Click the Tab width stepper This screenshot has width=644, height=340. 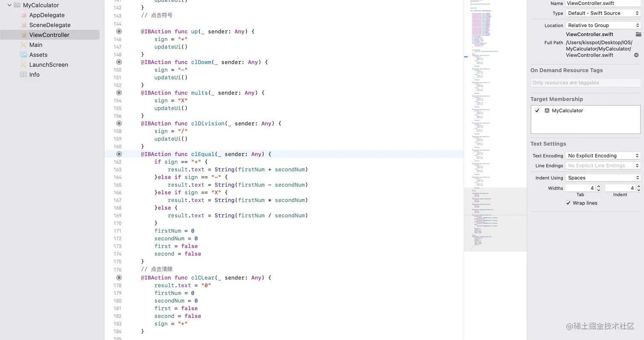click(x=598, y=188)
